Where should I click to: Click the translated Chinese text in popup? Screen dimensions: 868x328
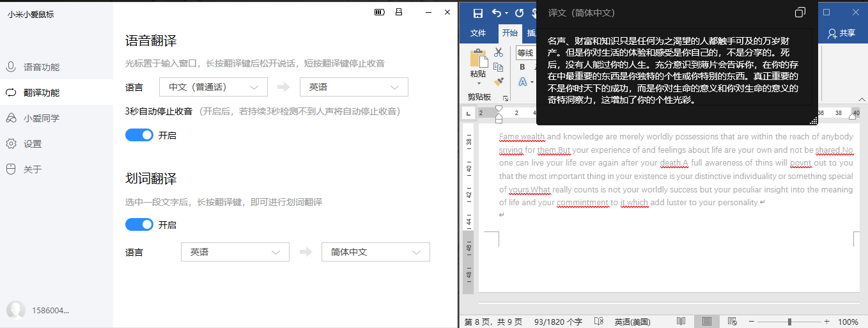pyautogui.click(x=674, y=70)
